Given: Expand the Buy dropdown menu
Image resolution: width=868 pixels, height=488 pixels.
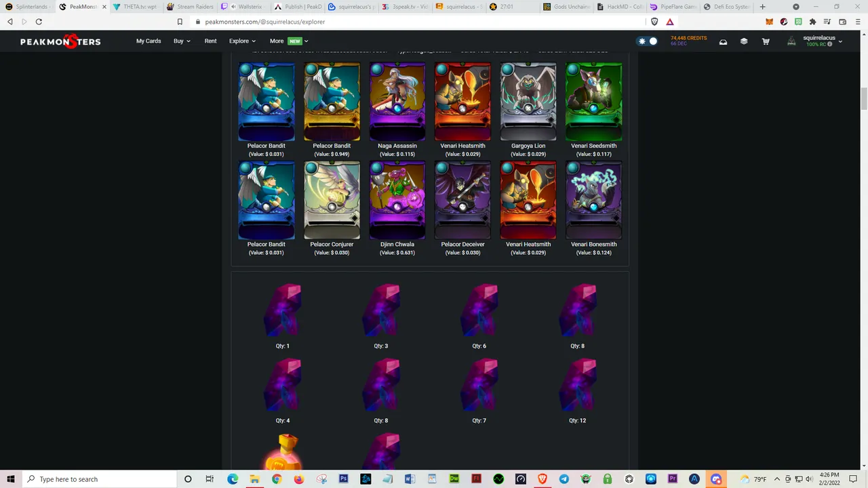Looking at the screenshot, I should coord(182,41).
